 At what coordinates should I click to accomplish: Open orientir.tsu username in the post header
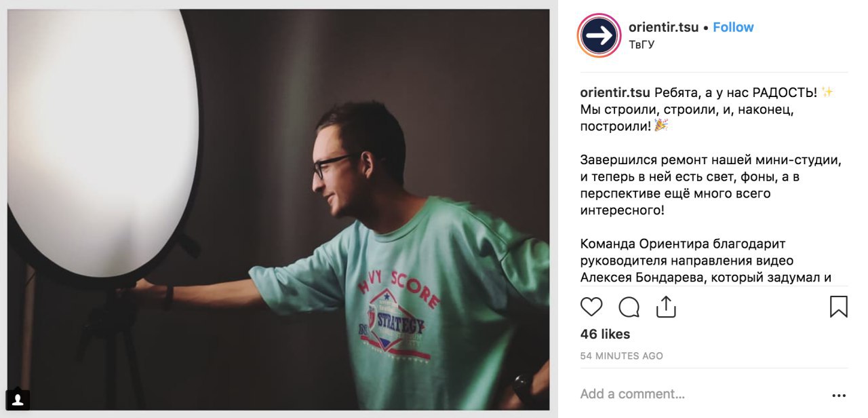(663, 27)
